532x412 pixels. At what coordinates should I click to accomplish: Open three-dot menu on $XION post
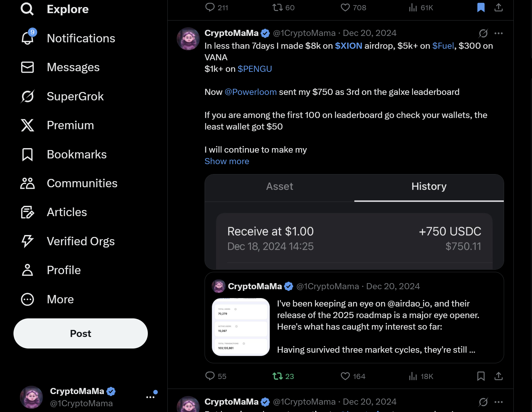click(498, 33)
